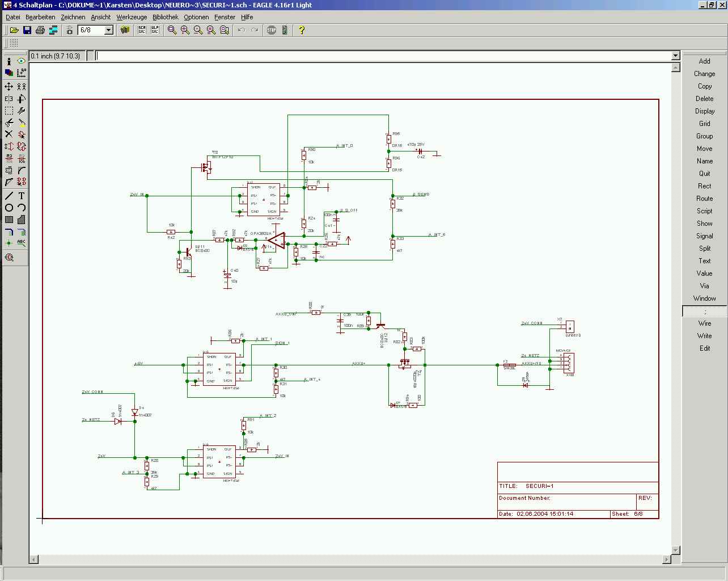Click Window in the right command menu
728x581 pixels.
(x=704, y=298)
